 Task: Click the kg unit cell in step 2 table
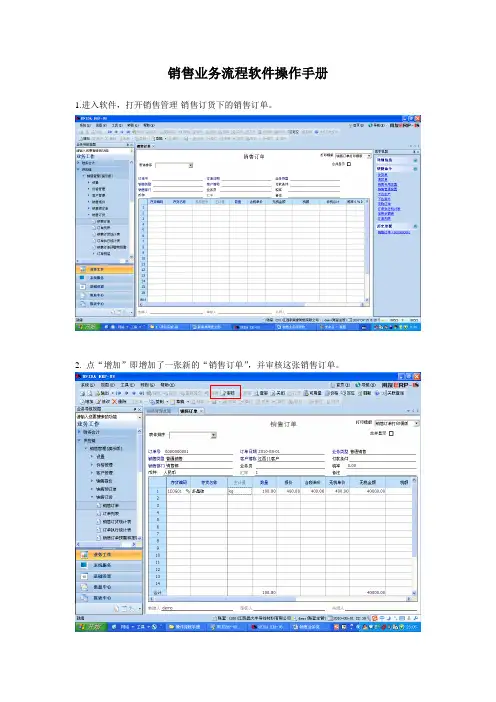240,491
